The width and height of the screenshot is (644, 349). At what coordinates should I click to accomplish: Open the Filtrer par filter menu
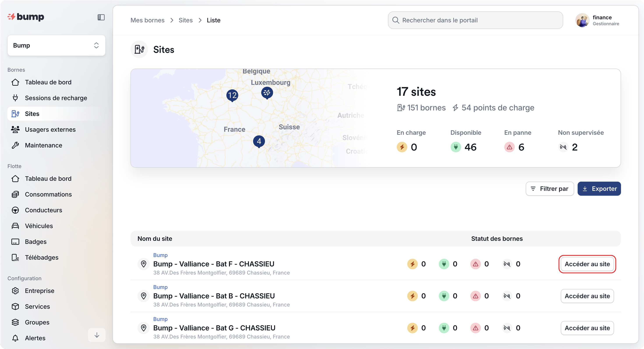[549, 189]
